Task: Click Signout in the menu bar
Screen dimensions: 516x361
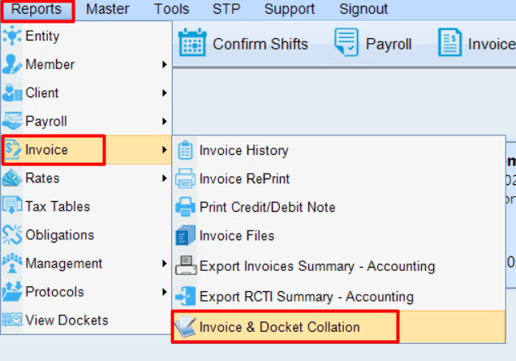Action: point(363,9)
